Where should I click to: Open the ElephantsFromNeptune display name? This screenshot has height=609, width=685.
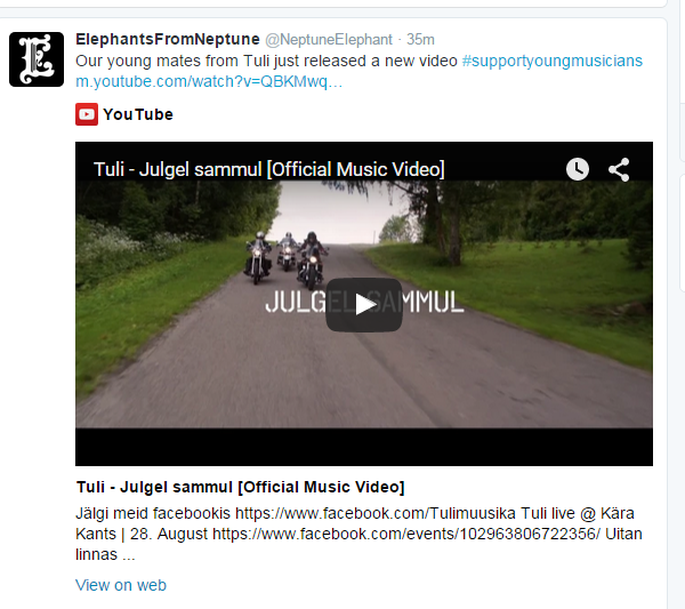pos(168,39)
